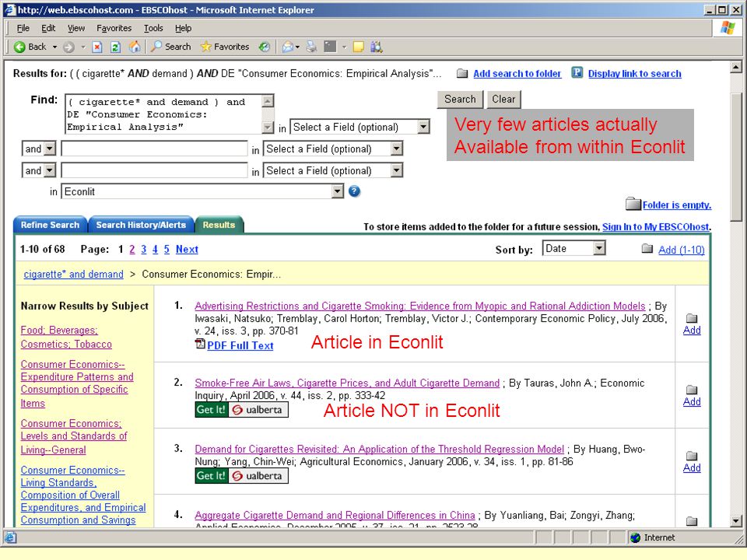747x560 pixels.
Task: Open the first 'and' operator dropdown
Action: pyautogui.click(x=39, y=149)
